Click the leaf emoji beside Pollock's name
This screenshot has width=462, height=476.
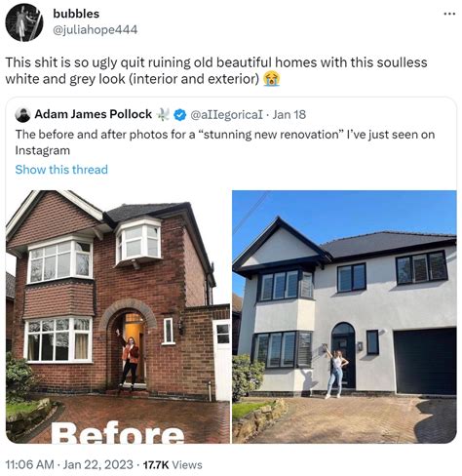[164, 114]
